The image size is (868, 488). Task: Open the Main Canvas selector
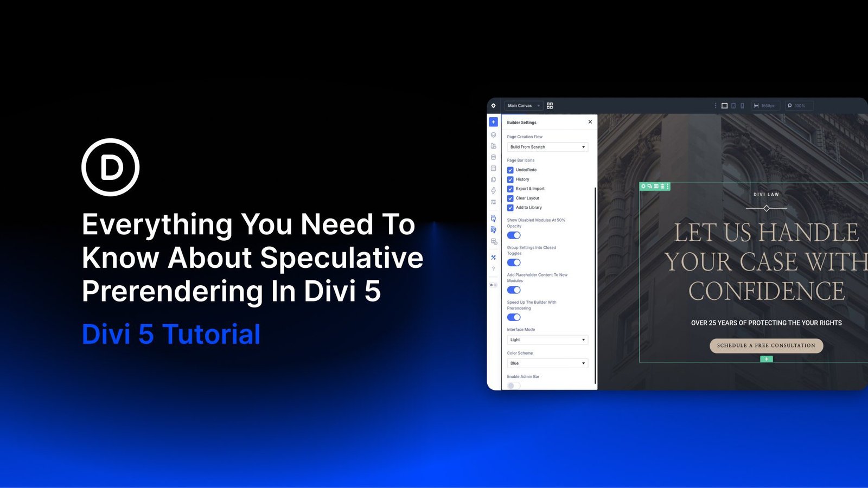[x=524, y=105]
